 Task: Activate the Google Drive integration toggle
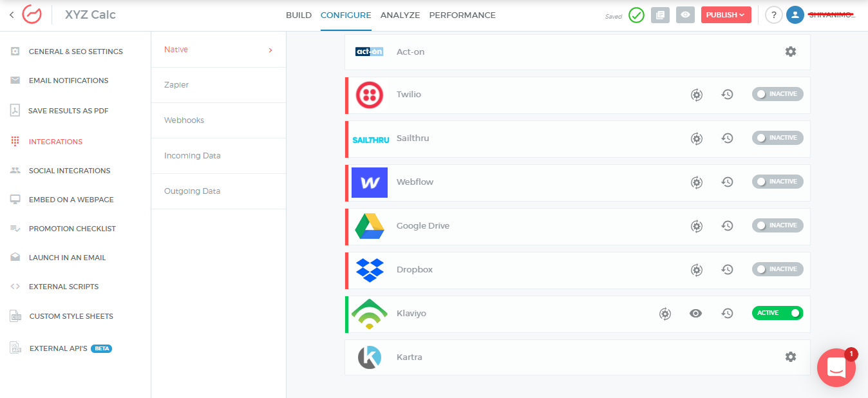[x=777, y=225]
